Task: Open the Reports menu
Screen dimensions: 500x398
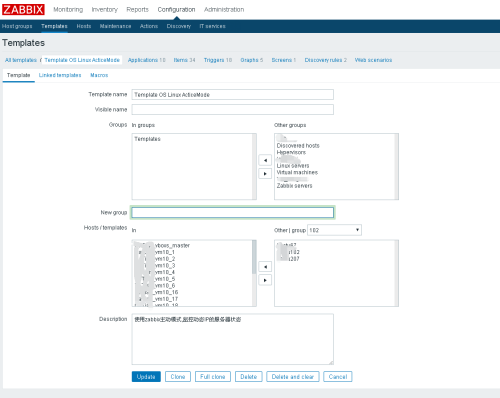Action: coord(137,10)
